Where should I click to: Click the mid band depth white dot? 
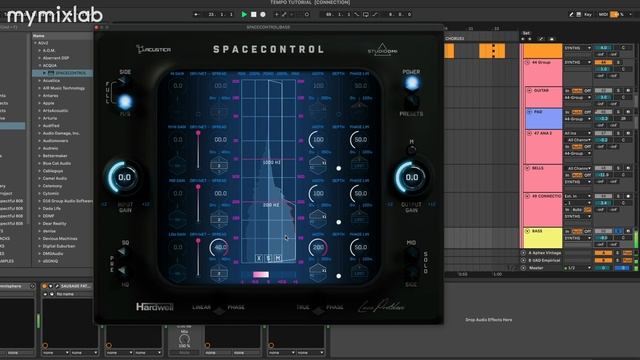tap(338, 222)
